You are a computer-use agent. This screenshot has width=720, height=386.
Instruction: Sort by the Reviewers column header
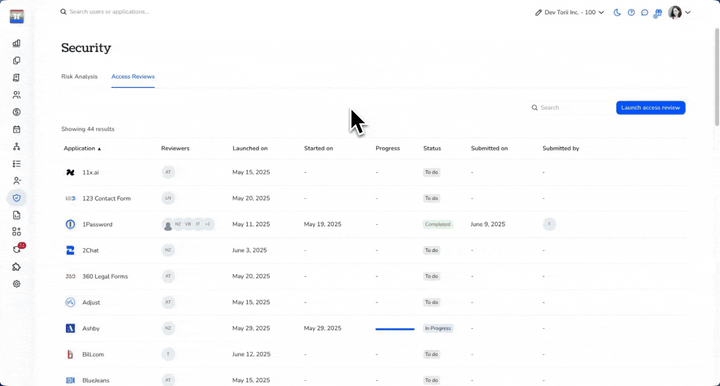[175, 148]
